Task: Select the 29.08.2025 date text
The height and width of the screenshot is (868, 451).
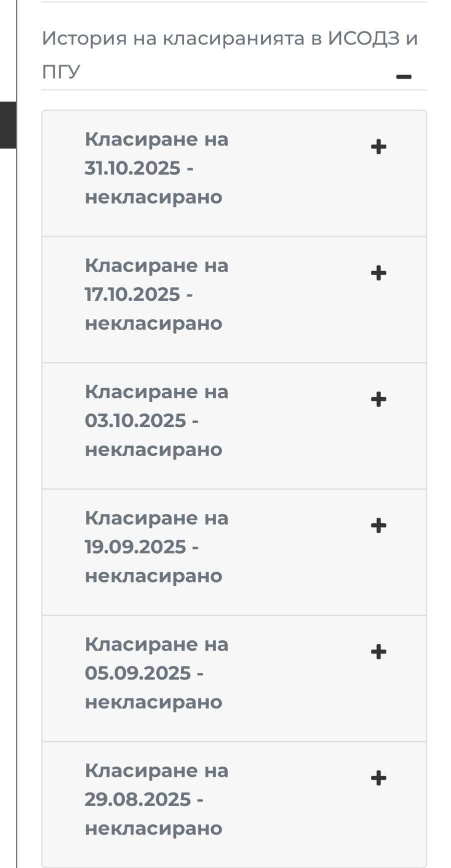Action: click(138, 799)
